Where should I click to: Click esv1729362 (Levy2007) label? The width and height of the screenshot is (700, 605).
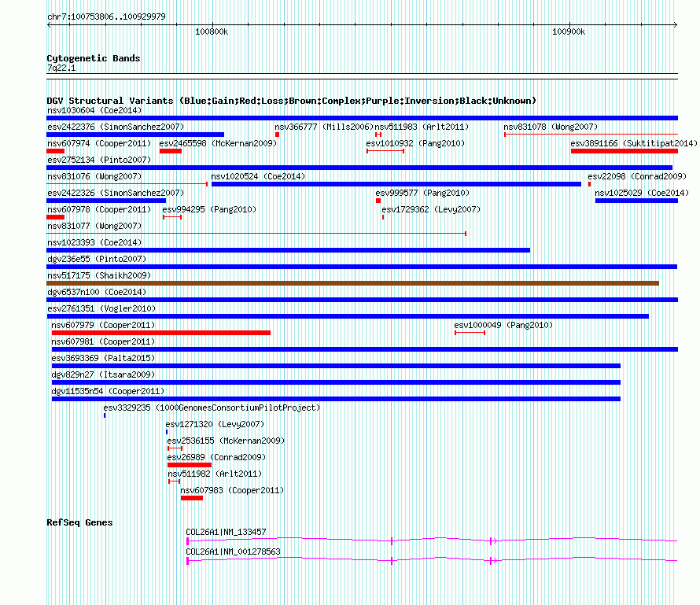(431, 209)
